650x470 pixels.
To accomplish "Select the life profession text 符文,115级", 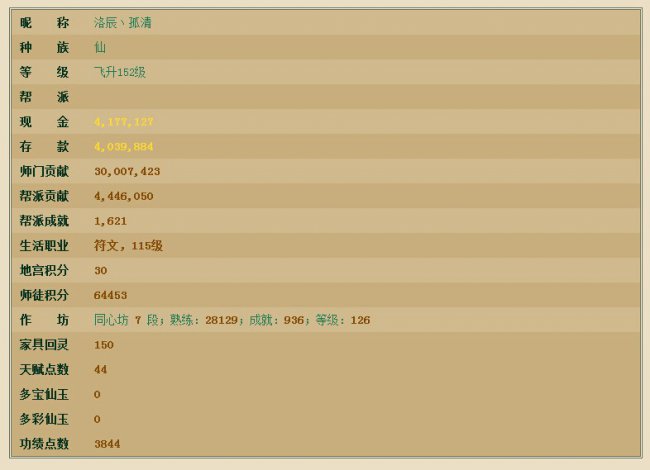I will 128,246.
